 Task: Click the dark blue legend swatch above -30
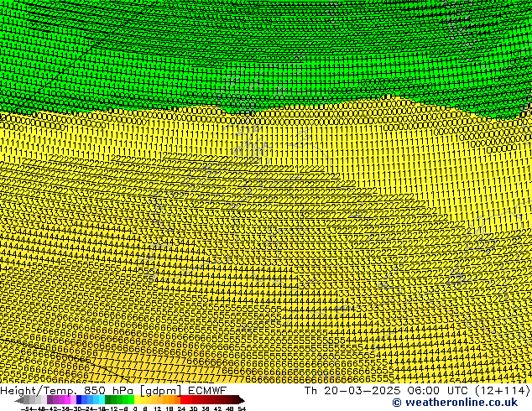(x=79, y=399)
